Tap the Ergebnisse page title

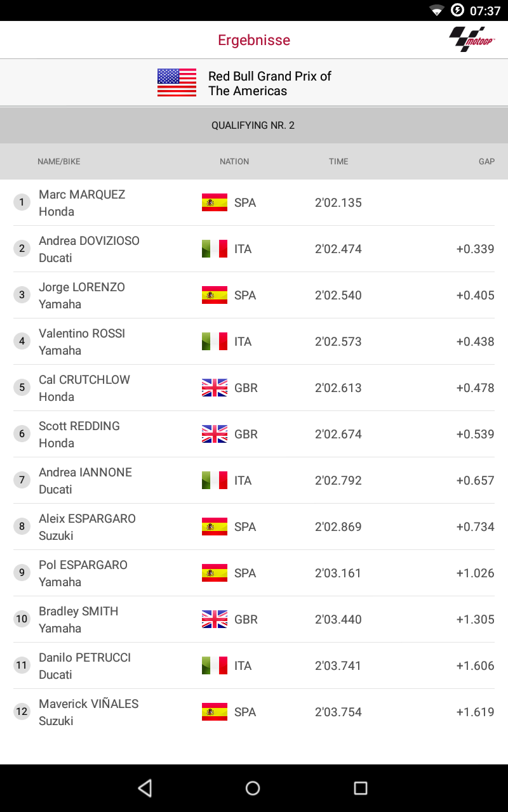pos(254,40)
